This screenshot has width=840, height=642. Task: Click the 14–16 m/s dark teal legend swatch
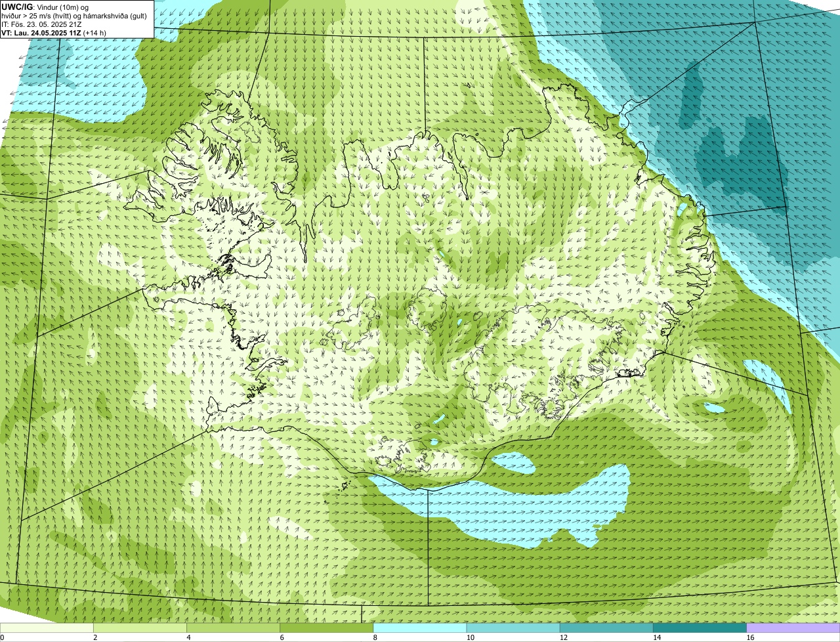click(700, 628)
